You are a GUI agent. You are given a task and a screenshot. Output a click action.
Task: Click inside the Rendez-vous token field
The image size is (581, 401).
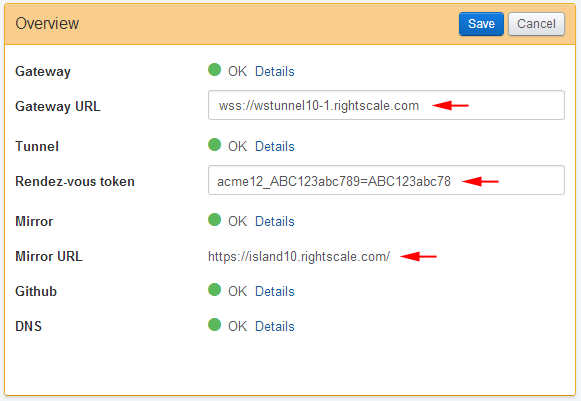[x=386, y=180]
